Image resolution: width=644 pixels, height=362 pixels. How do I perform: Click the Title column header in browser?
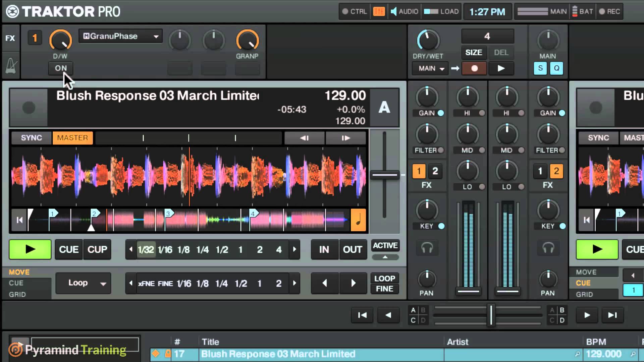coord(210,342)
